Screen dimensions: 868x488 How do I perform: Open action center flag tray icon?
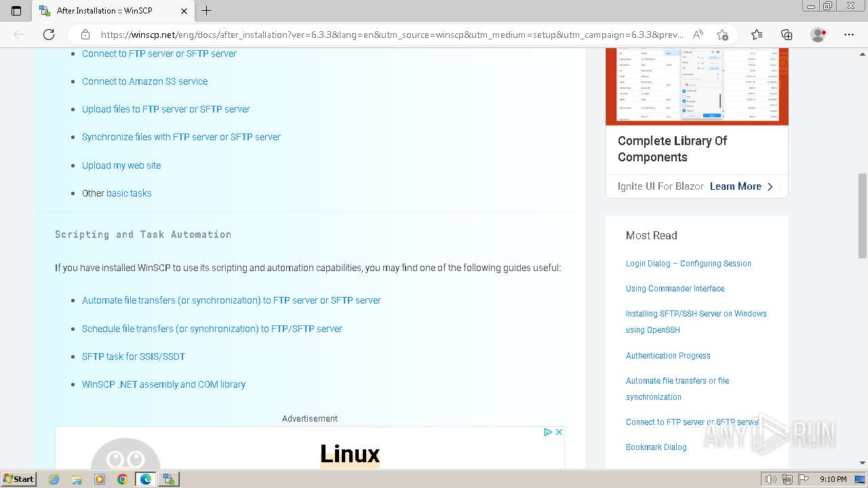click(x=803, y=479)
